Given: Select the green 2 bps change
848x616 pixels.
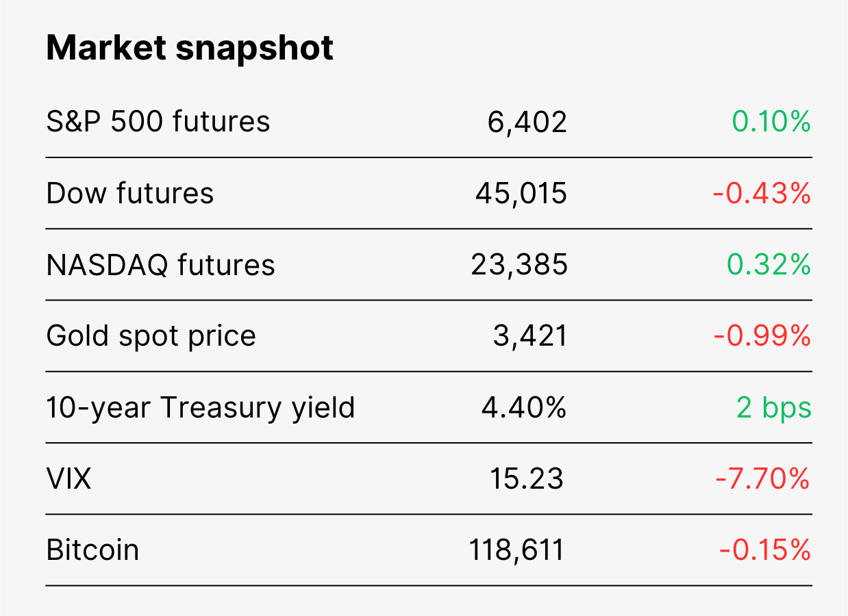Looking at the screenshot, I should click(774, 408).
